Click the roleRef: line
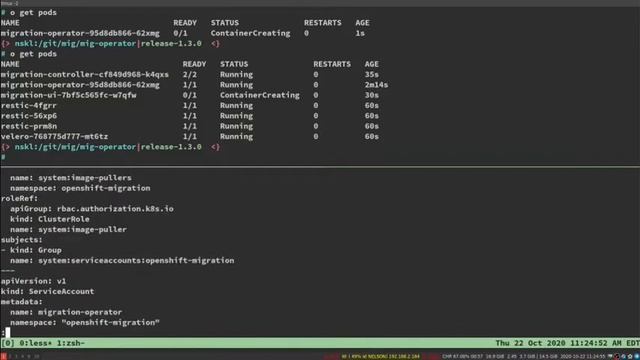The width and height of the screenshot is (640, 360). [x=19, y=198]
